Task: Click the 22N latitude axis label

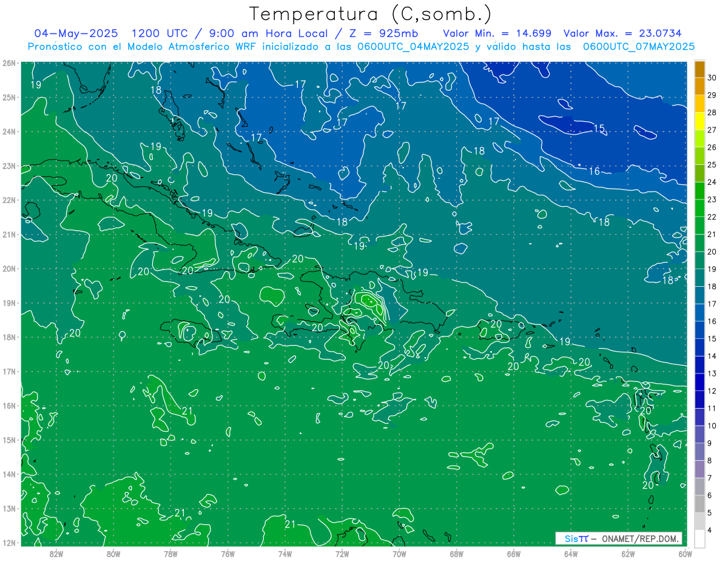Action: (x=8, y=200)
